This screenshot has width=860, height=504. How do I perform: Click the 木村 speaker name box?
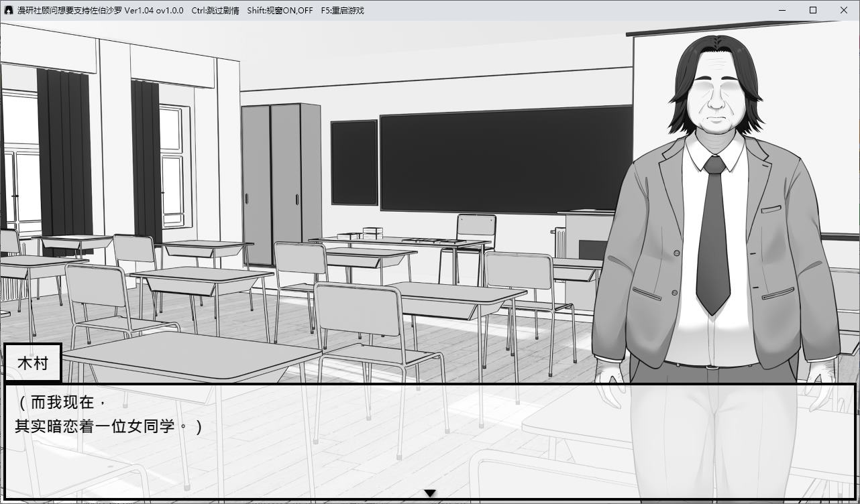pyautogui.click(x=33, y=363)
